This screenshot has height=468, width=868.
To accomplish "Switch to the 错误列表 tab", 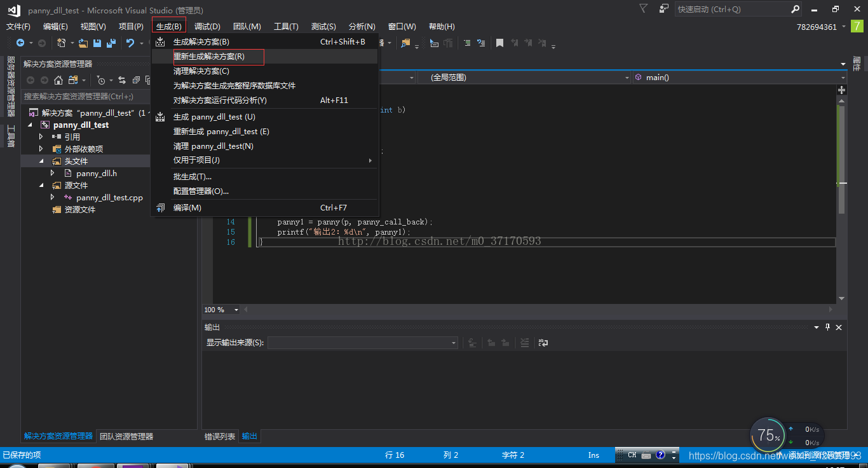I will [x=220, y=437].
